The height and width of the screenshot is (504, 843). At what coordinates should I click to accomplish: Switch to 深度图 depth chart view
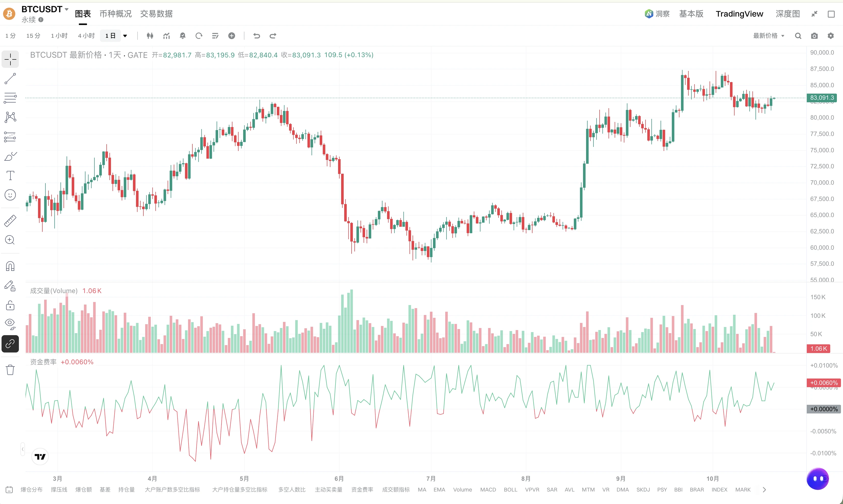pyautogui.click(x=788, y=14)
